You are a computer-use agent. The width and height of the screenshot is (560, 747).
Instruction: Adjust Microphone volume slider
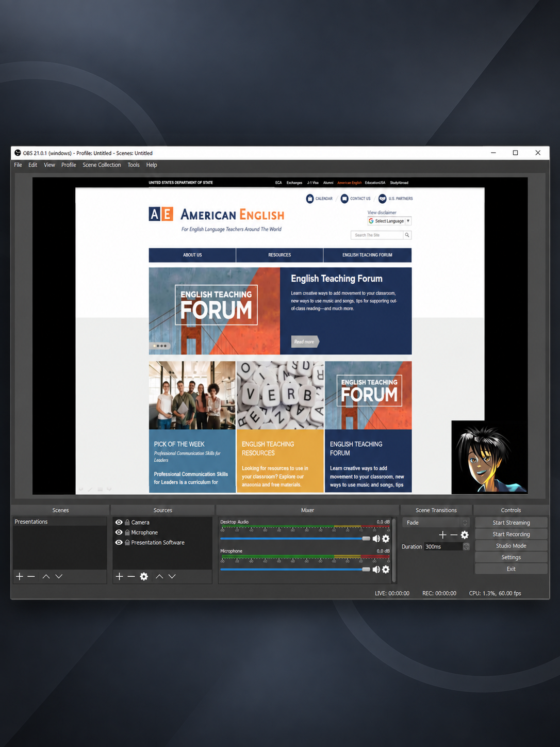tap(295, 570)
